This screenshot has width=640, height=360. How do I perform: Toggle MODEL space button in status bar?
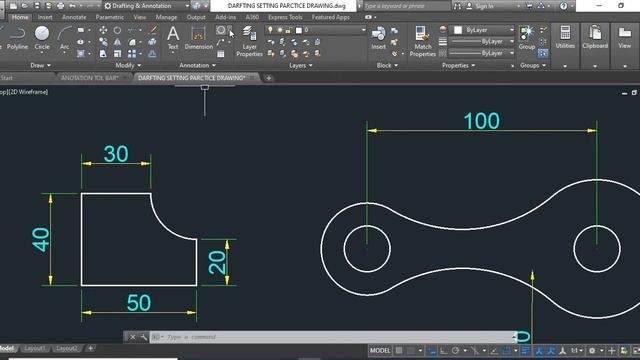380,350
